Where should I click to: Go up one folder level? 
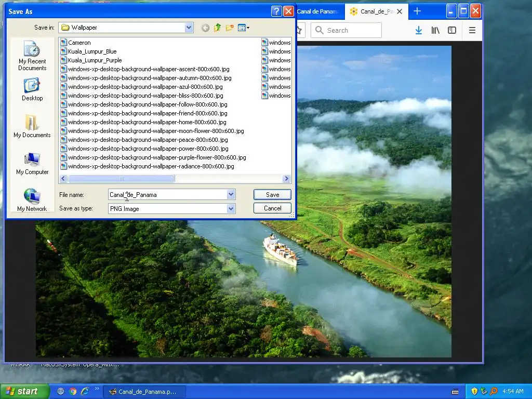(x=218, y=28)
